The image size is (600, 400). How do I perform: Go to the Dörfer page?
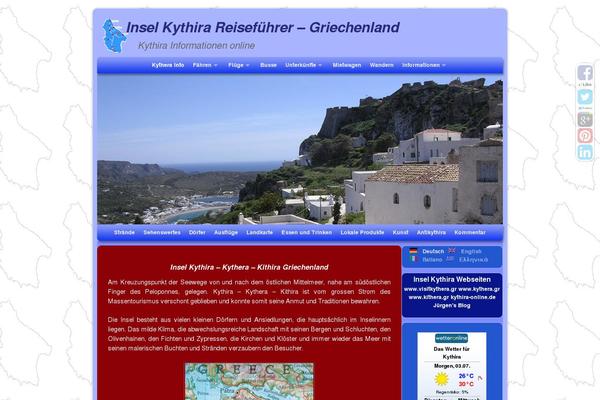tap(197, 232)
